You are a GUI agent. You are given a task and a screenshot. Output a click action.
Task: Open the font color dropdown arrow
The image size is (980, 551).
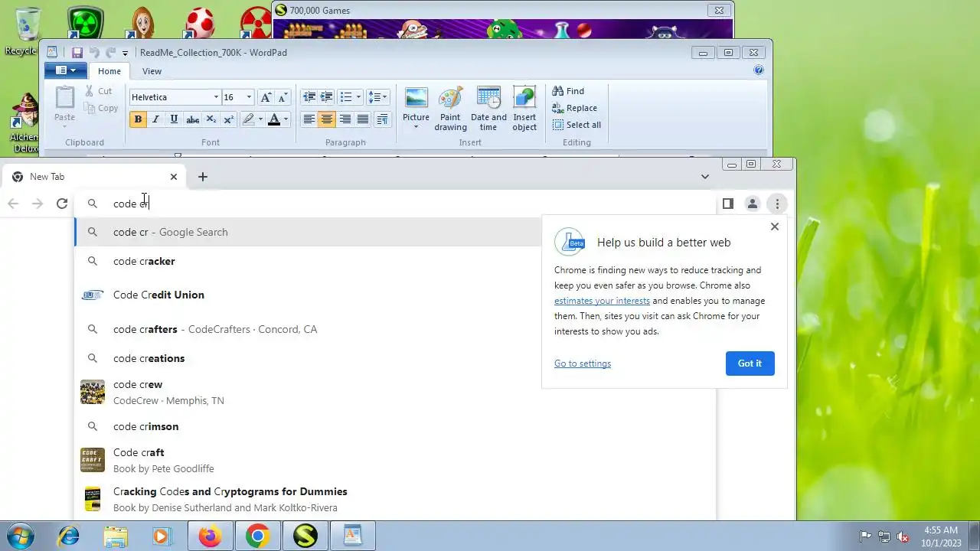click(286, 119)
